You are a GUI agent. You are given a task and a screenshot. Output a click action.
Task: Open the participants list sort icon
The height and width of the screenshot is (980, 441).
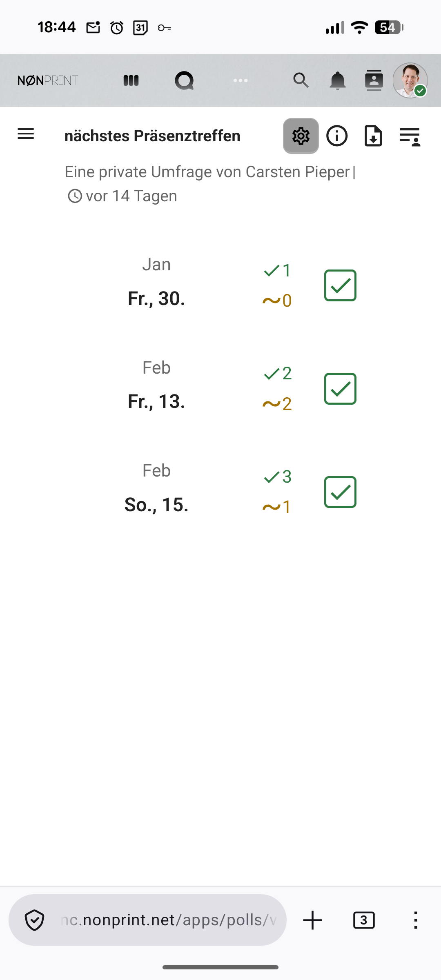point(410,136)
